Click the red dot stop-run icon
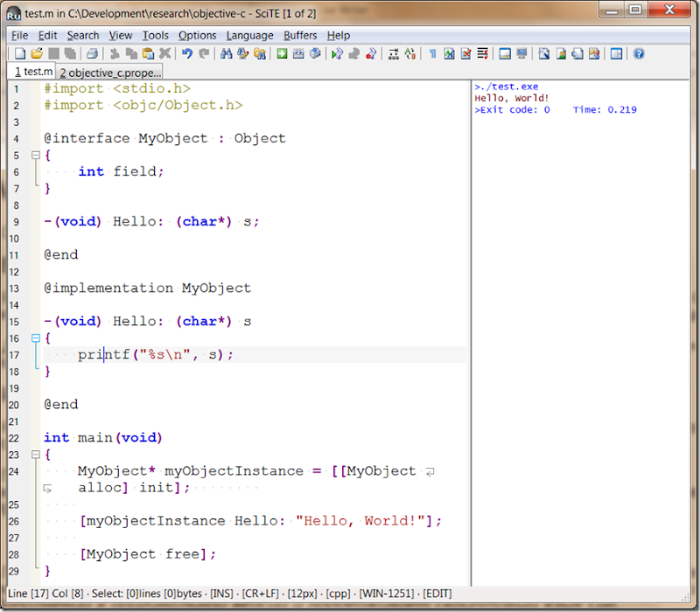700x612 pixels. (370, 54)
